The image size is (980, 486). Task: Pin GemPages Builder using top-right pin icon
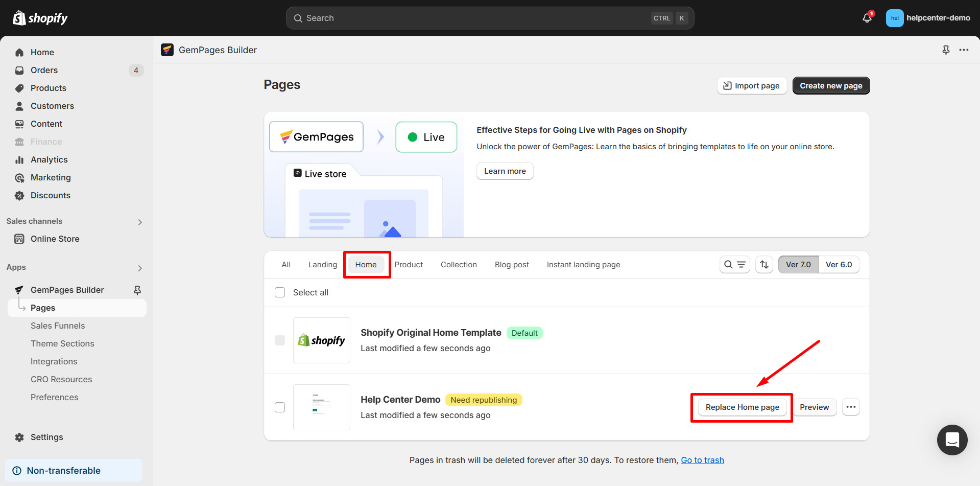coord(946,50)
